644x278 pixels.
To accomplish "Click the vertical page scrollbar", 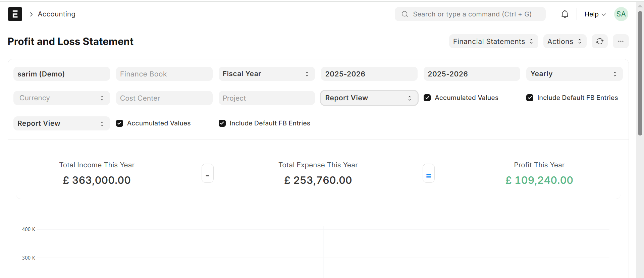I will 640,74.
